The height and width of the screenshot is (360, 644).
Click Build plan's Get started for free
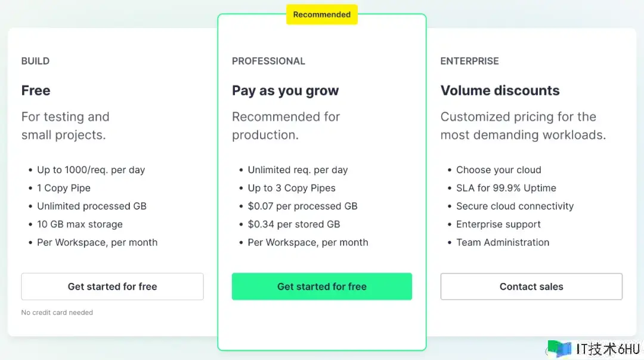point(112,287)
